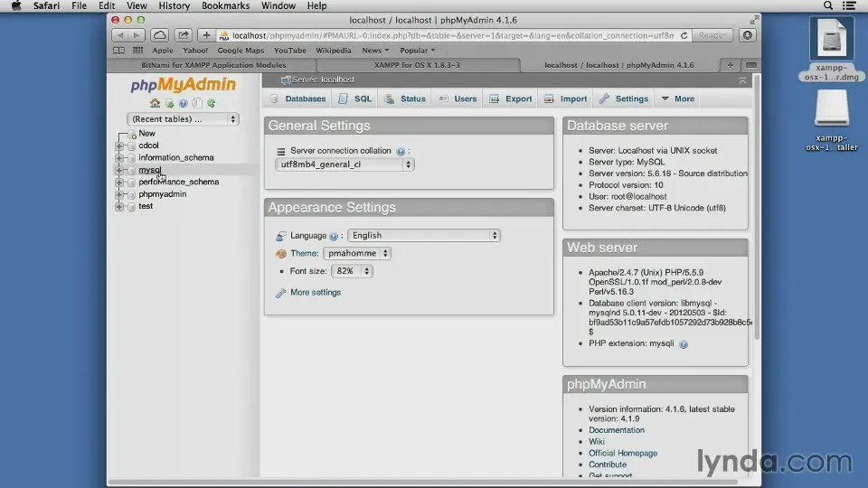The image size is (868, 488).
Task: Open the More tab dropdown
Action: [x=677, y=99]
